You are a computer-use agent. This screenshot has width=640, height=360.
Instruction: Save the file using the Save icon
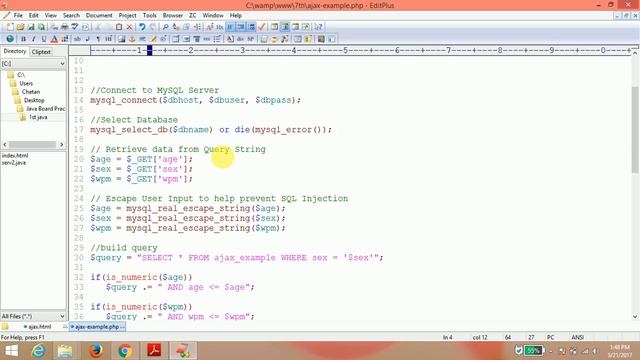tap(31, 27)
